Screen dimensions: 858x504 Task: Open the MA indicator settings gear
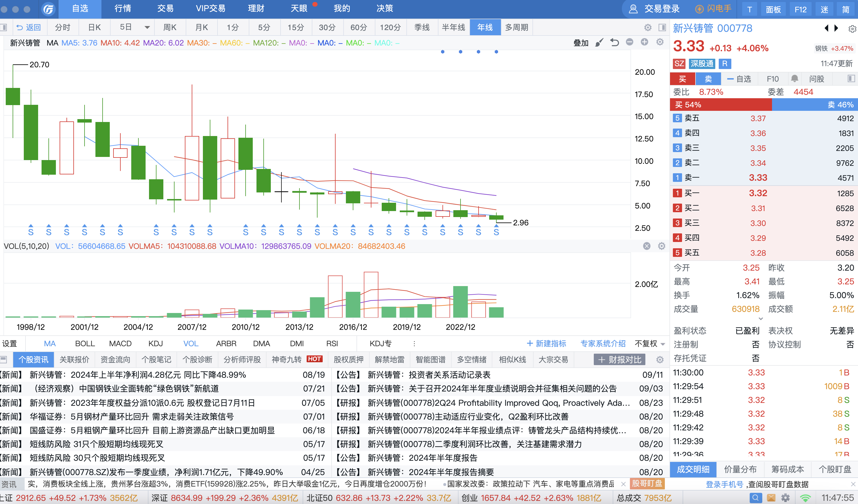pyautogui.click(x=660, y=42)
